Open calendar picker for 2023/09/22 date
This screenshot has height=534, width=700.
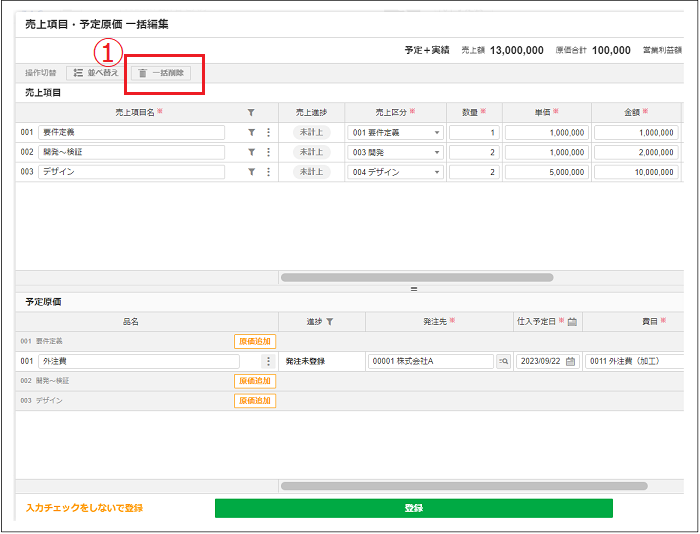point(570,362)
